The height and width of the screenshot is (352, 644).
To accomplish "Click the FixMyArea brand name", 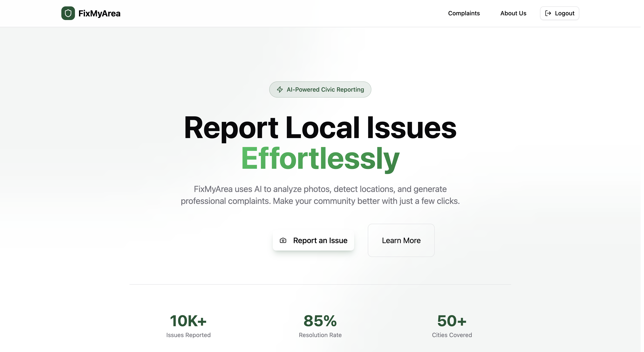I will [x=99, y=13].
